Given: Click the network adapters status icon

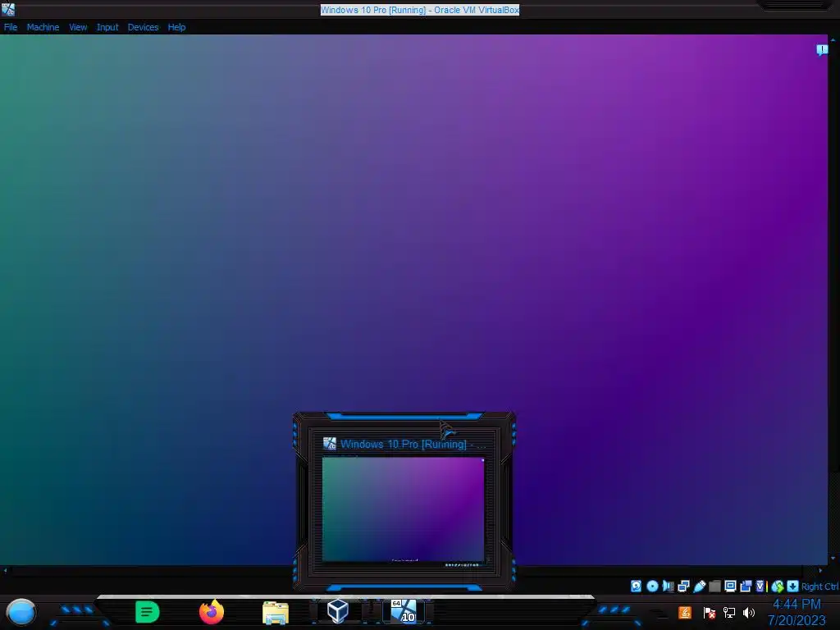Looking at the screenshot, I should pyautogui.click(x=683, y=586).
